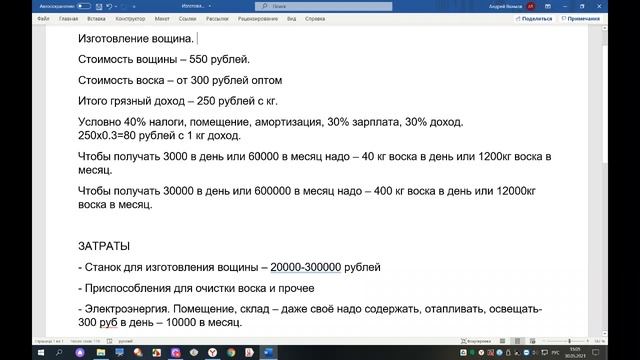The image size is (640, 360).
Task: Click the zoom slider handle
Action: pyautogui.click(x=569, y=341)
